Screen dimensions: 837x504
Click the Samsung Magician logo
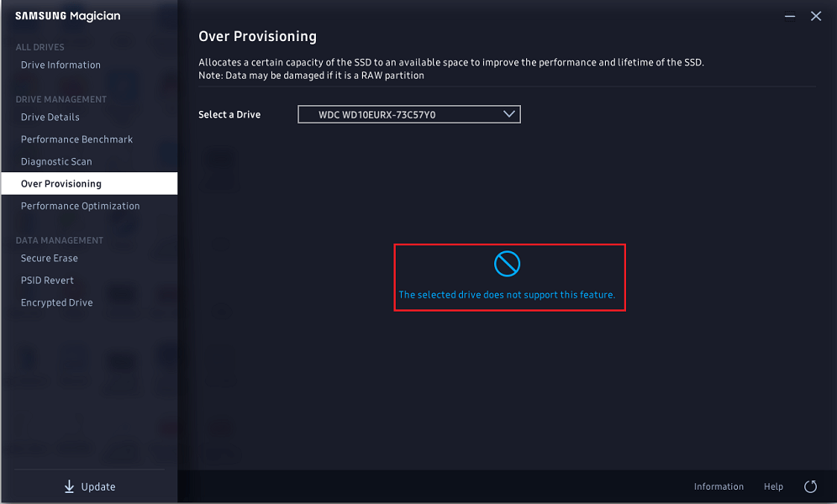pyautogui.click(x=68, y=16)
